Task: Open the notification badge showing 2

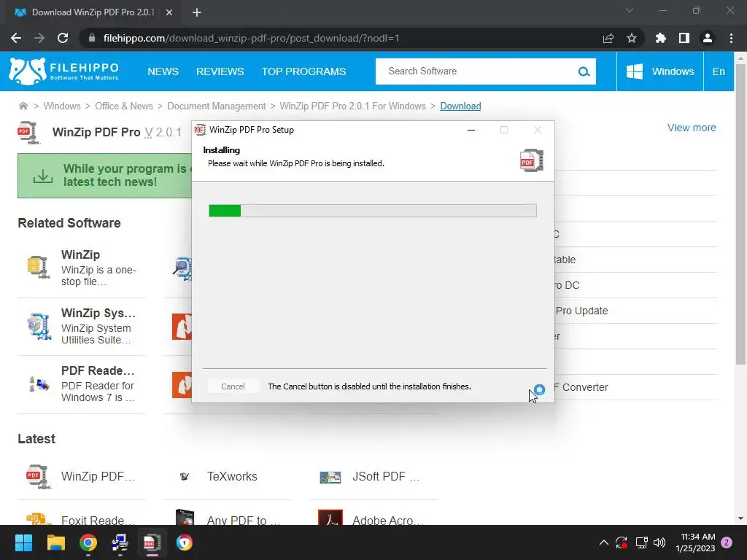Action: pos(727,542)
